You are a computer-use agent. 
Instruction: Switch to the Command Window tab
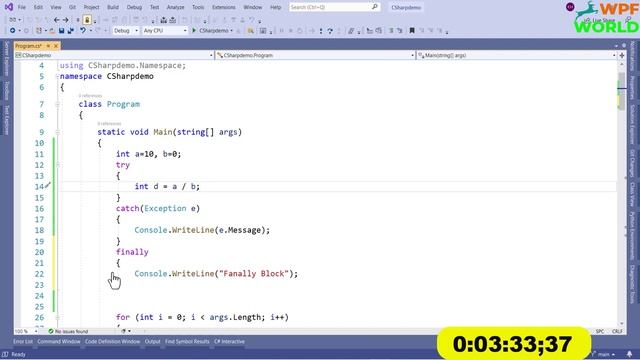[x=59, y=342]
